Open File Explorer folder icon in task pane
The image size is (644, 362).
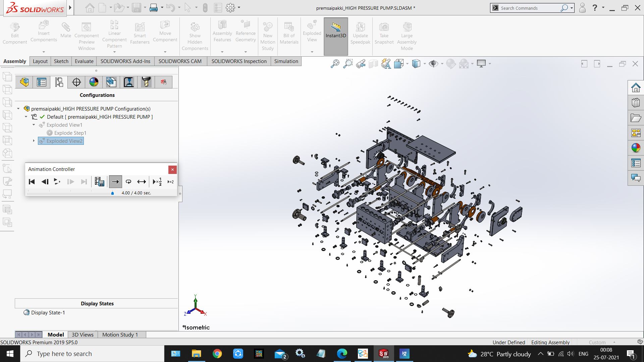click(x=636, y=118)
